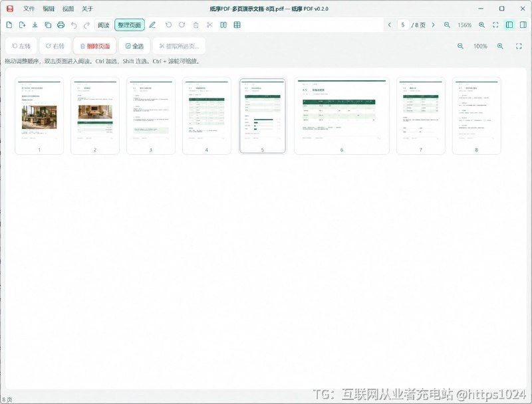Screen dimensions: 532x404
Task: Open the 编辑 menu
Action: pos(49,9)
